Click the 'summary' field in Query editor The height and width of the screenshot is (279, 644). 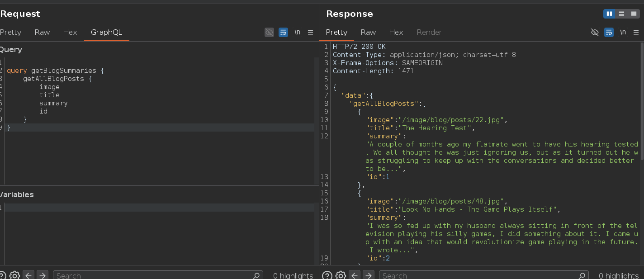coord(53,103)
